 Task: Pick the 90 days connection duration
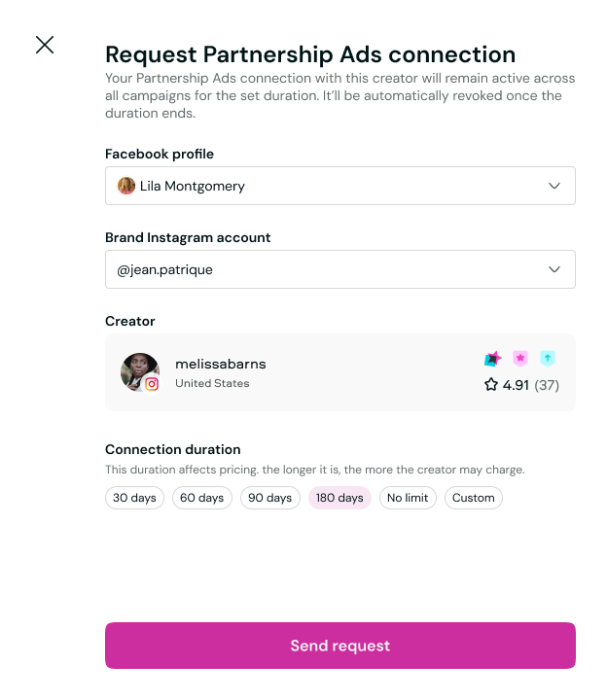(x=270, y=498)
